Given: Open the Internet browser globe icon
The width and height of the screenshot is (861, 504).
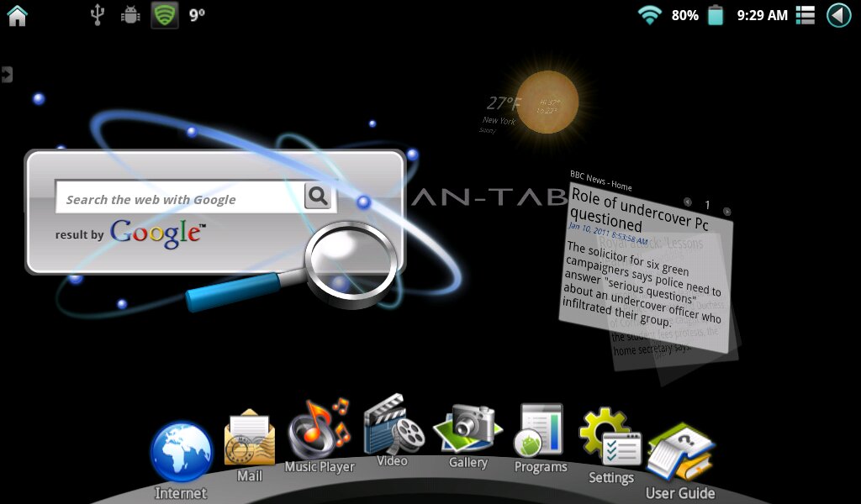Looking at the screenshot, I should click(182, 452).
